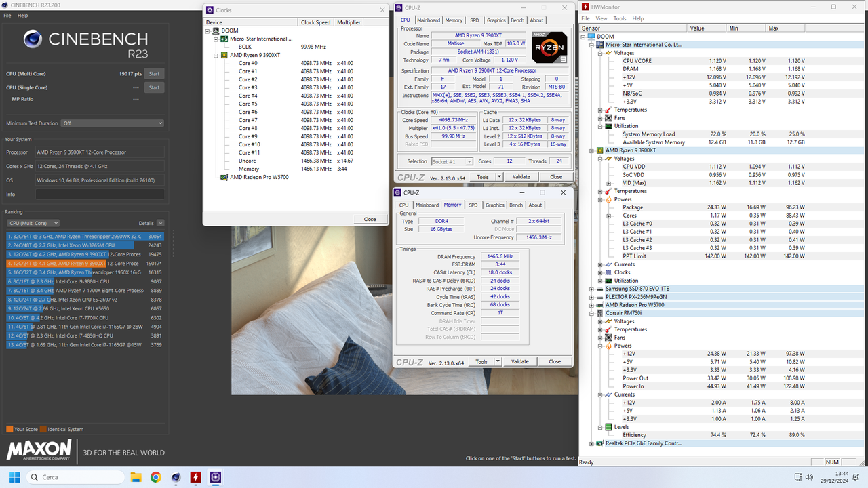The width and height of the screenshot is (868, 488).
Task: Switch to Graphics tab in lower CPU-Z Memory window
Action: 495,205
